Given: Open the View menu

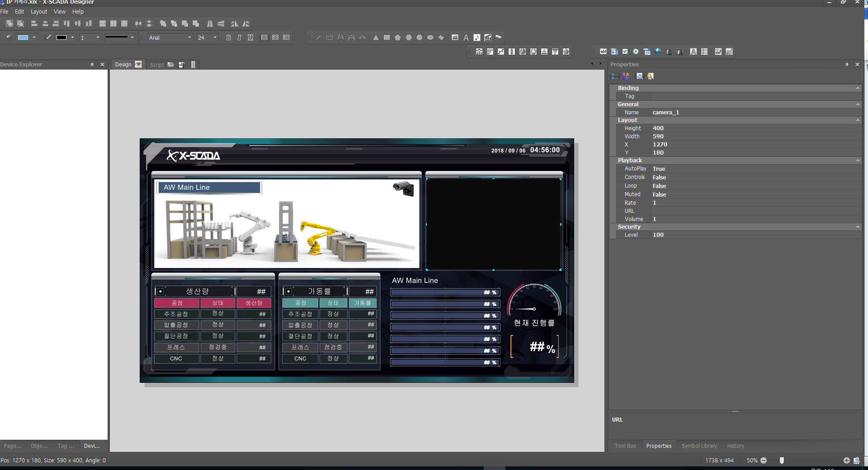Looking at the screenshot, I should pyautogui.click(x=60, y=12).
